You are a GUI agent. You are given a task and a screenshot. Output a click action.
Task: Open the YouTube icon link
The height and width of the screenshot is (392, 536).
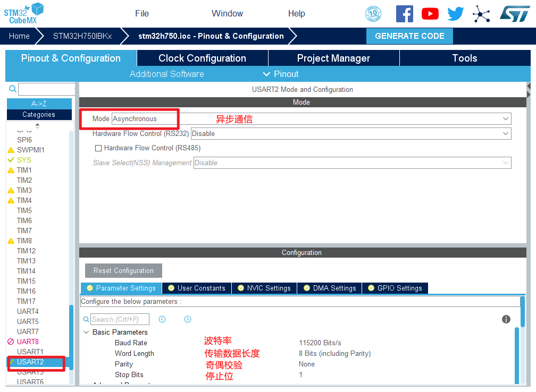tap(430, 14)
